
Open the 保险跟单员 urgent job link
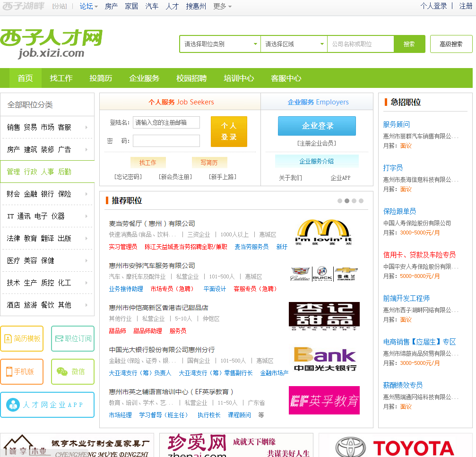click(x=399, y=211)
